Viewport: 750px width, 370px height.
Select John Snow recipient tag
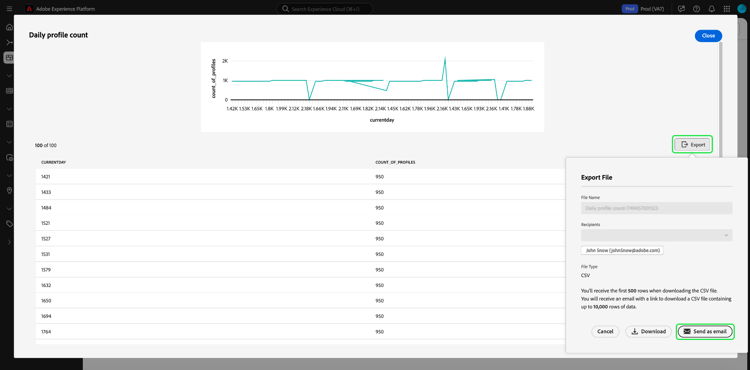[622, 250]
